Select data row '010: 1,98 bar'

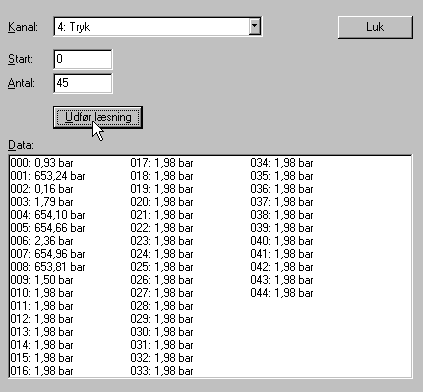(42, 293)
